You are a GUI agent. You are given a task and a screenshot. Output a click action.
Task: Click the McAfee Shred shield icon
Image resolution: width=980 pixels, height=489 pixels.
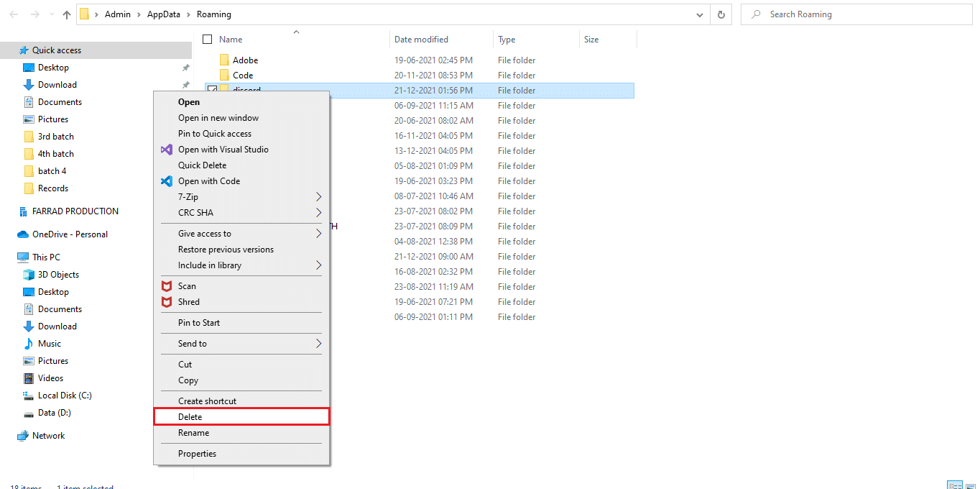coord(166,302)
